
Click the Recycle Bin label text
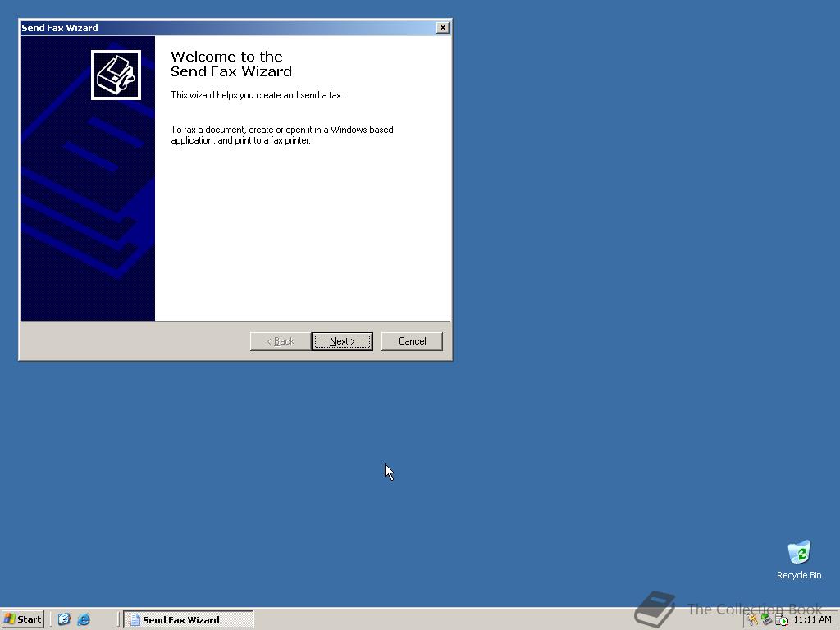pos(799,575)
